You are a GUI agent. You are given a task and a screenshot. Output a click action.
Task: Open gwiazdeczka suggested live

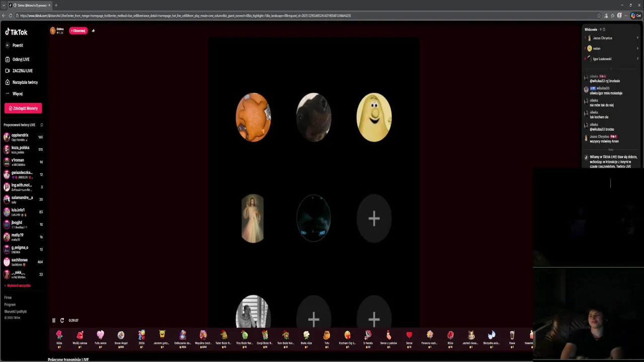(x=23, y=174)
